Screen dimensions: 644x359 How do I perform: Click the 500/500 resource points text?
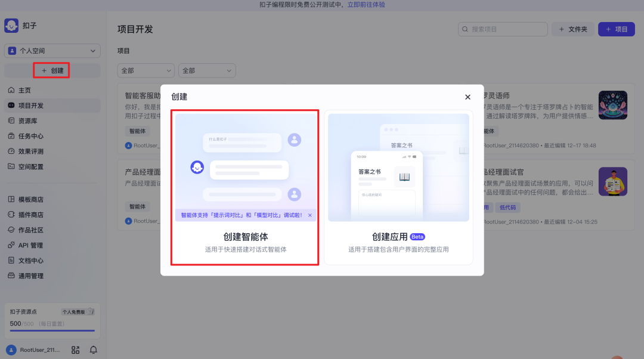tap(22, 324)
